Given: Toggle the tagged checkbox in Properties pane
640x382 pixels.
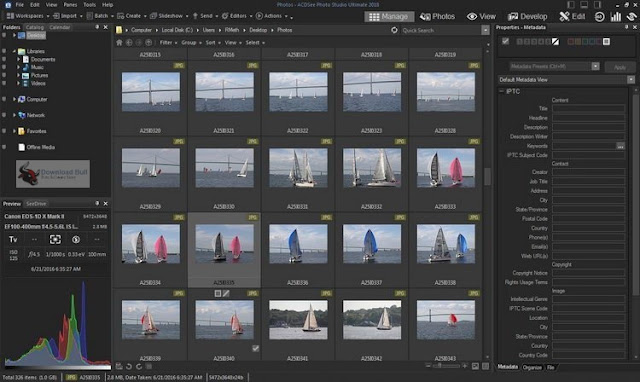Looking at the screenshot, I should [505, 41].
